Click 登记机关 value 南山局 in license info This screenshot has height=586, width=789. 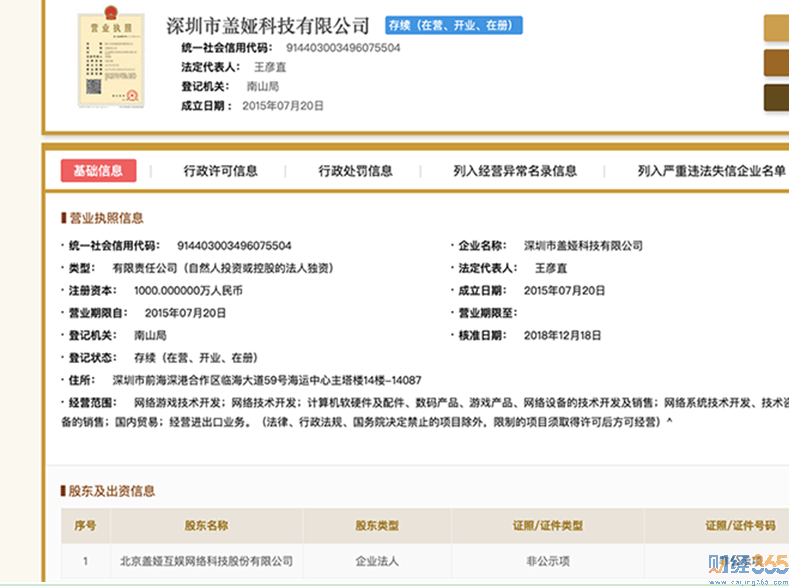(150, 336)
